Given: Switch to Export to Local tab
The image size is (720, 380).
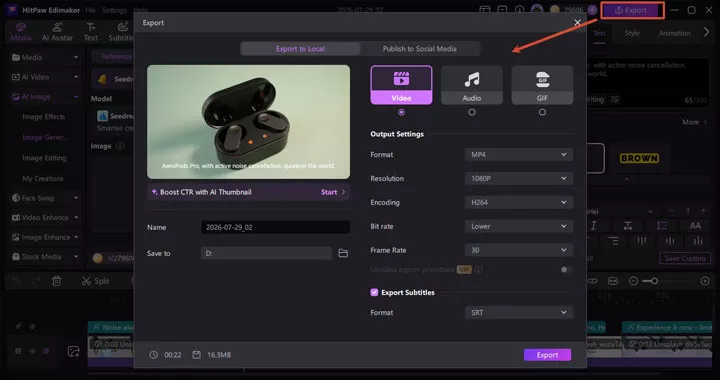Looking at the screenshot, I should 300,49.
